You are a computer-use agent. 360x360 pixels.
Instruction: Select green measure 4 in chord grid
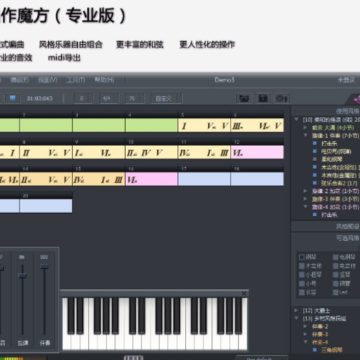[x=152, y=125]
